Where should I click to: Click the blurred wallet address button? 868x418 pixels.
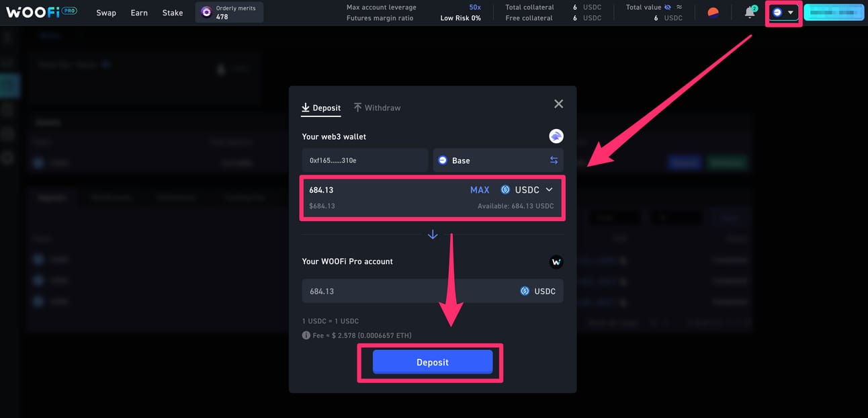pos(834,12)
